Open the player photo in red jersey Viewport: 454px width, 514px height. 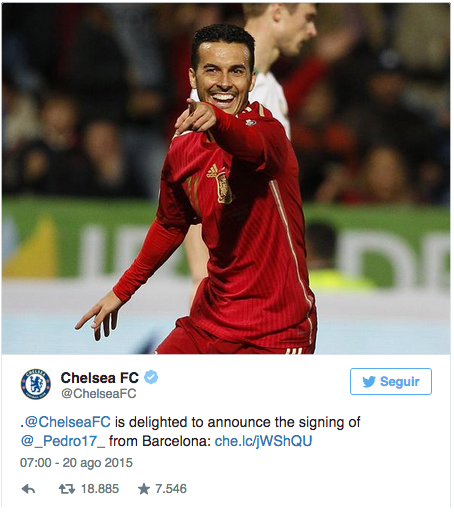(x=226, y=179)
